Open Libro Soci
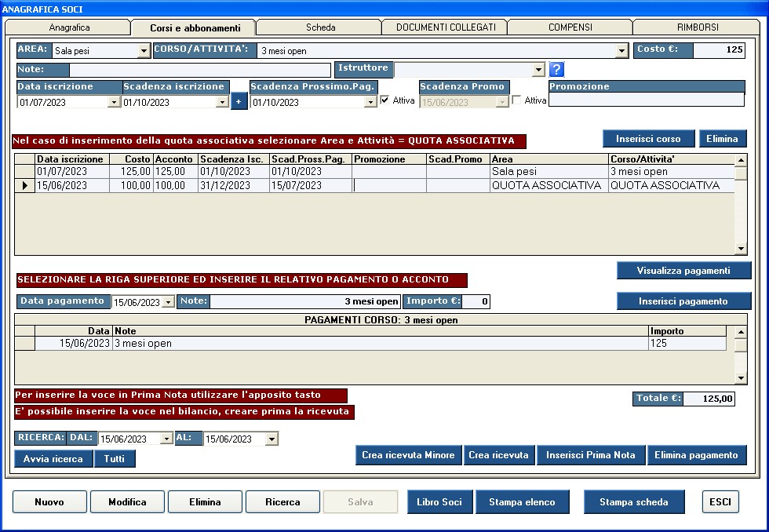 pos(439,502)
